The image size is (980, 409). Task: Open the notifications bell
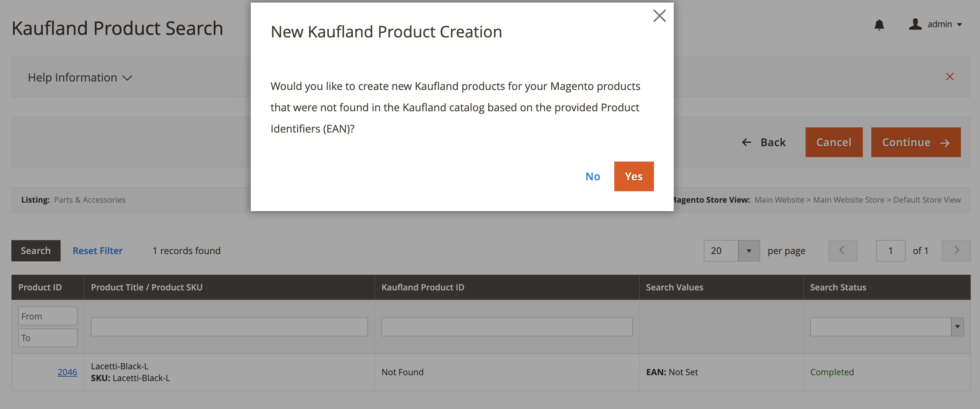[879, 25]
